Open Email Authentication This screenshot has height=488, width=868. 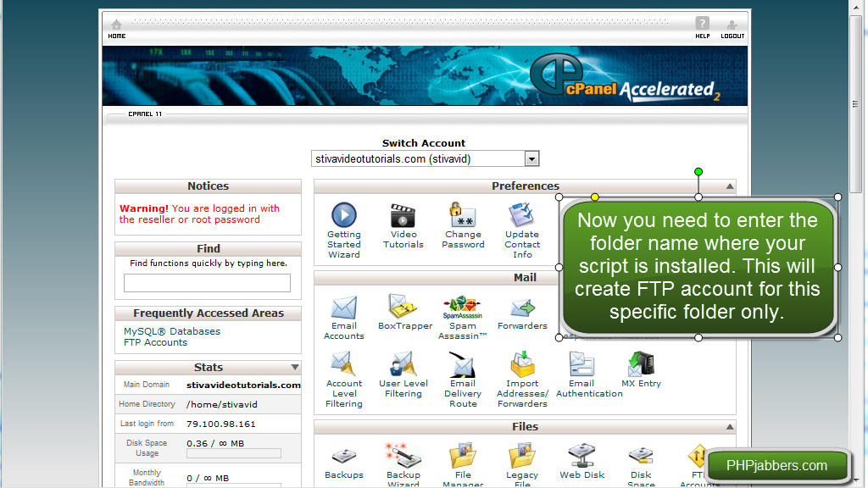click(x=589, y=375)
